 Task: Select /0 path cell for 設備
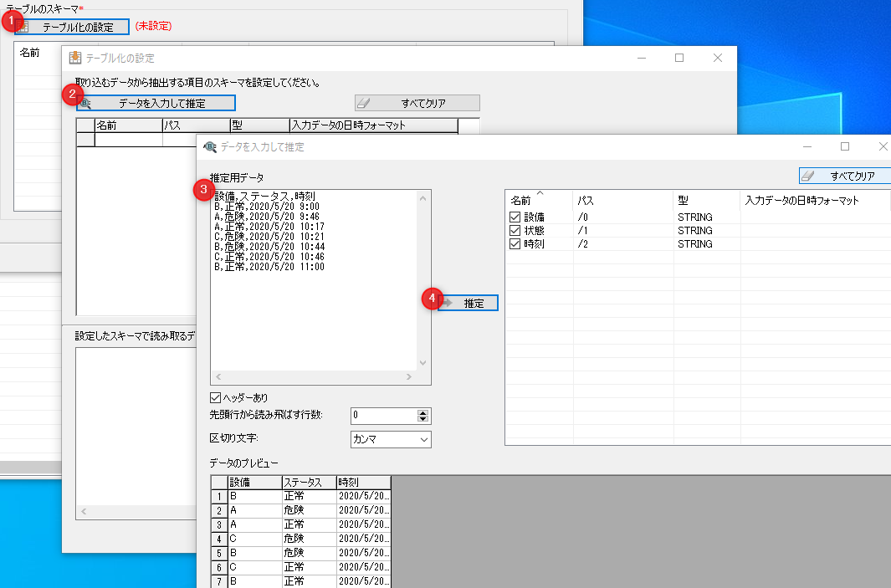622,217
